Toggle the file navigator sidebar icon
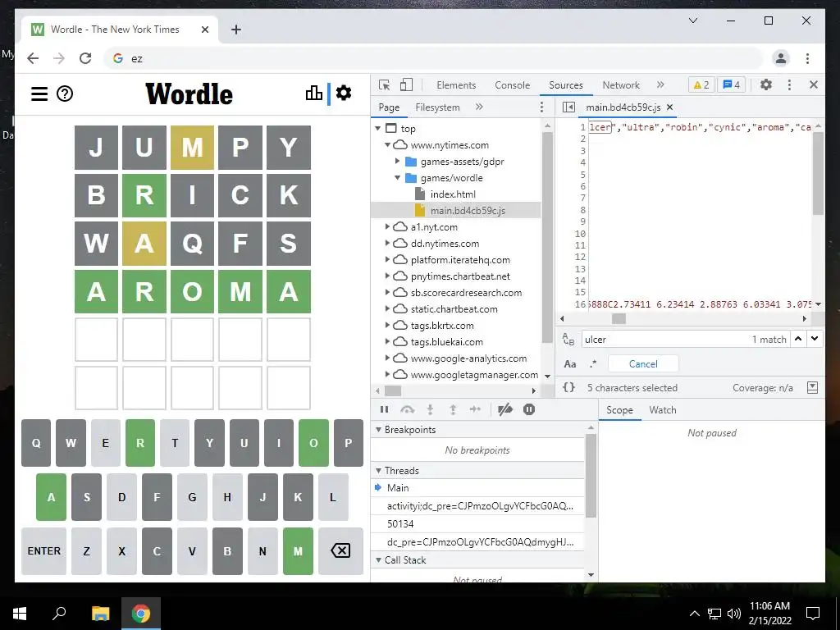 (x=568, y=107)
